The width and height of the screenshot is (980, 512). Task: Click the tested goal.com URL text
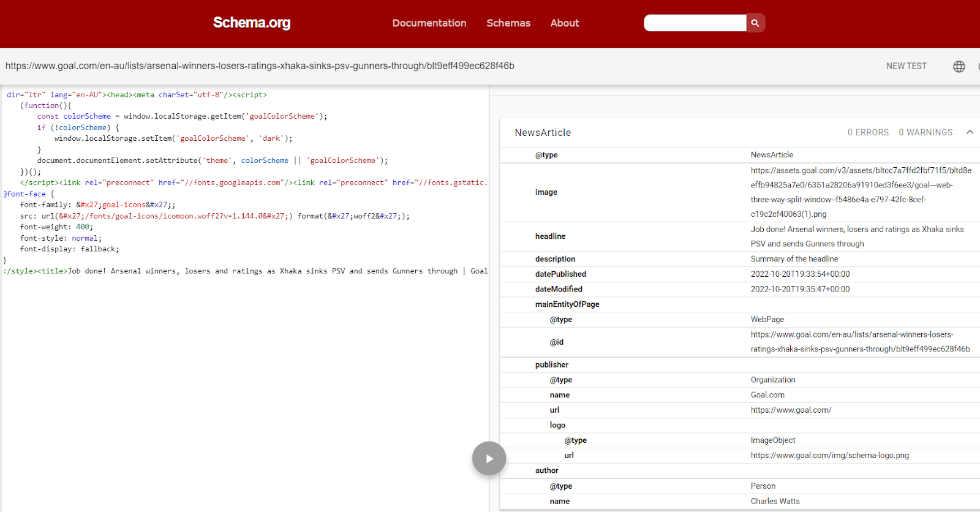pos(260,66)
